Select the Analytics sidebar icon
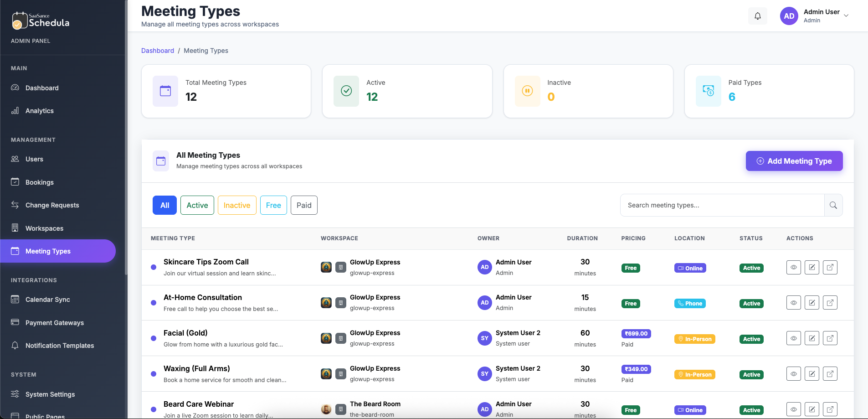868x419 pixels. pyautogui.click(x=15, y=110)
